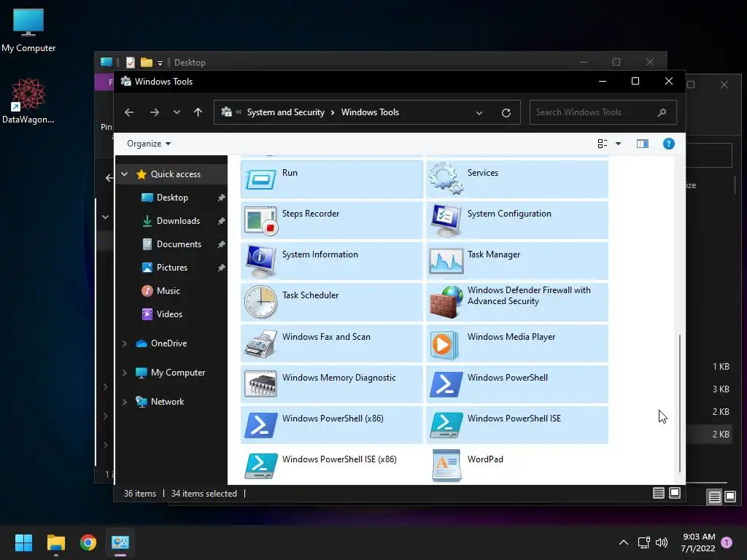The height and width of the screenshot is (560, 747).
Task: Expand the address bar history dropdown
Action: point(479,112)
